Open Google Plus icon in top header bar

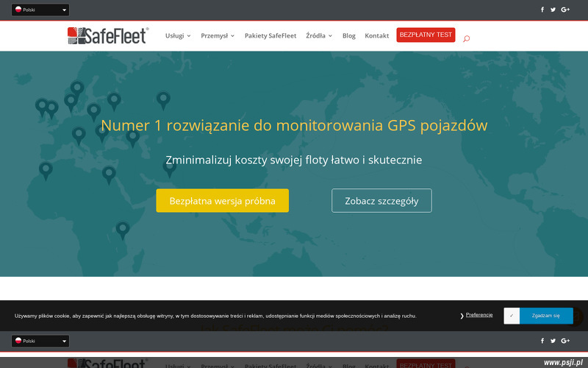pos(565,10)
